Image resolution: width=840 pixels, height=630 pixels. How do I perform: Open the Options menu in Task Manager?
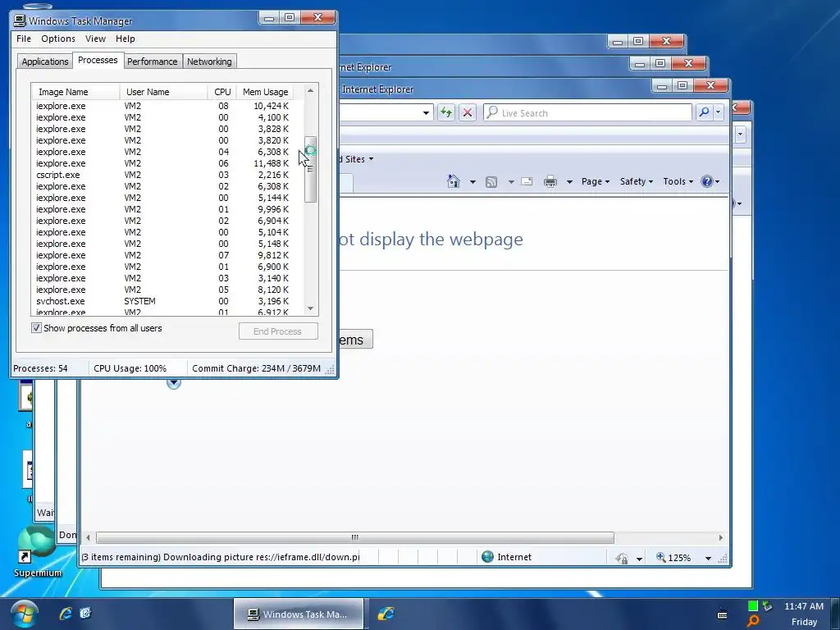[58, 39]
